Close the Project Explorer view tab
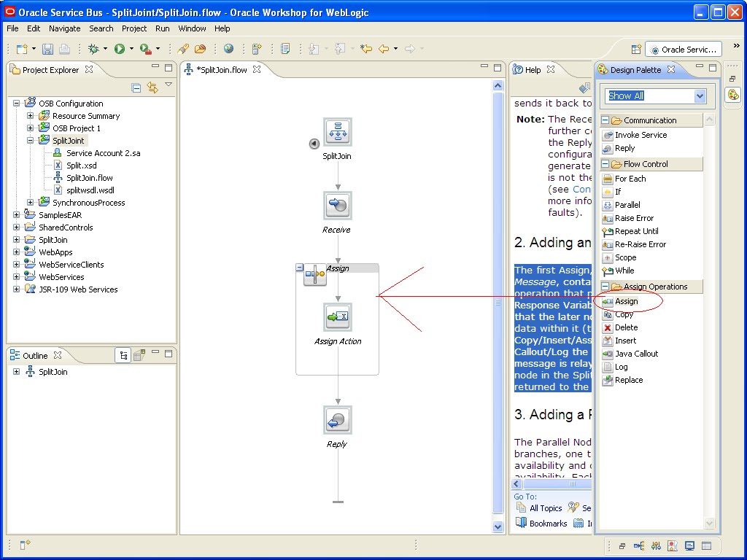Screen dimensions: 747x560 88,69
